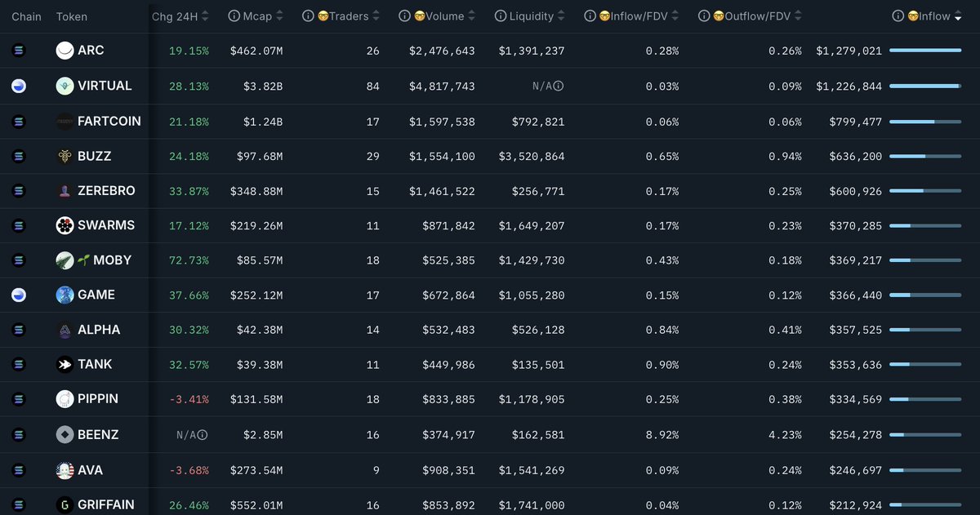The height and width of the screenshot is (515, 980).
Task: Click the N/A info icon in VIRTUAL's Liquidity cell
Action: pyautogui.click(x=559, y=86)
